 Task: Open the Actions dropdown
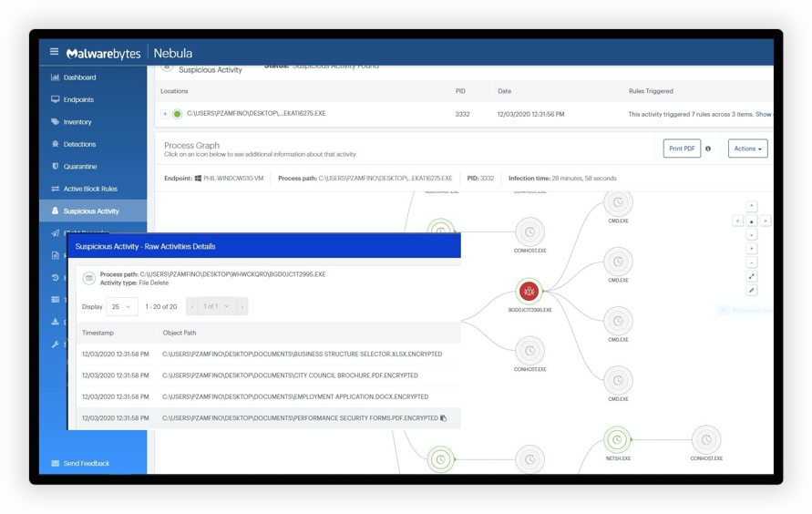pyautogui.click(x=747, y=149)
